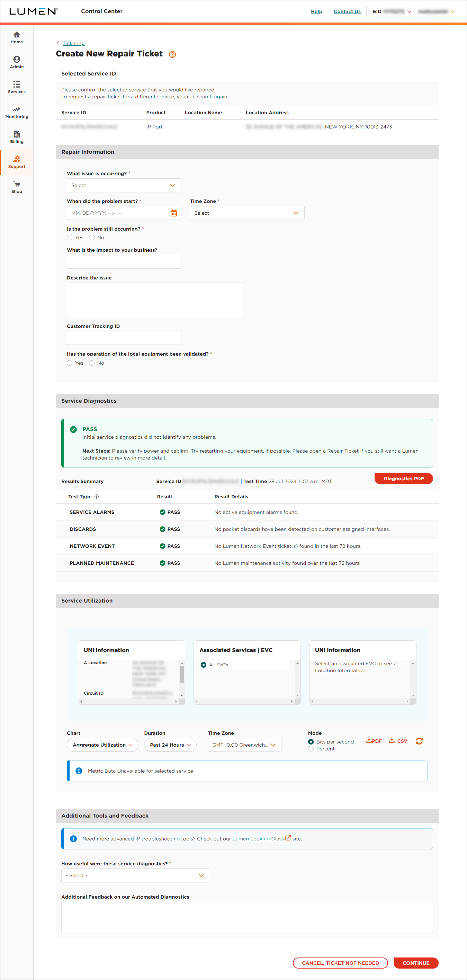467x980 pixels.
Task: Open the diagnostics usefulness Select dropdown
Action: click(135, 875)
